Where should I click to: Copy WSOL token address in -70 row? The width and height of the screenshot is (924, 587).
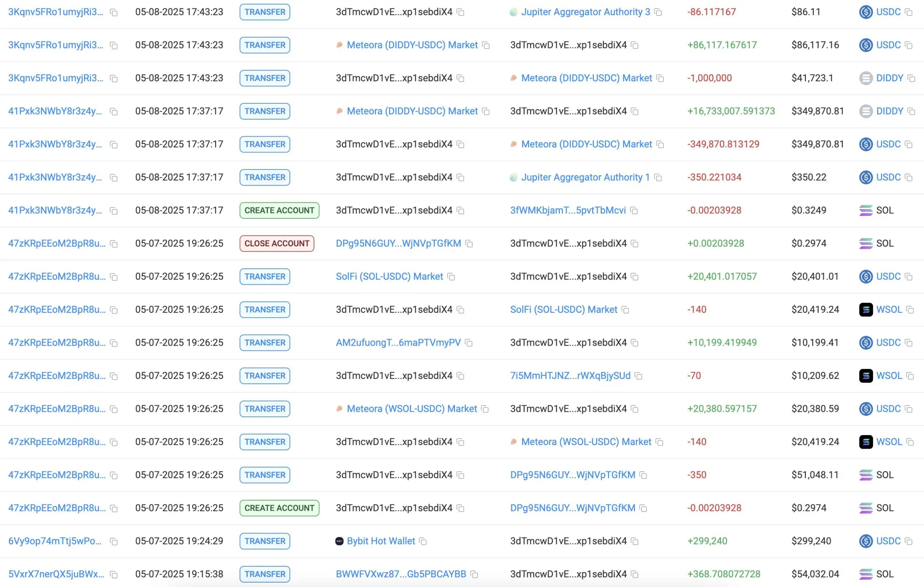910,376
